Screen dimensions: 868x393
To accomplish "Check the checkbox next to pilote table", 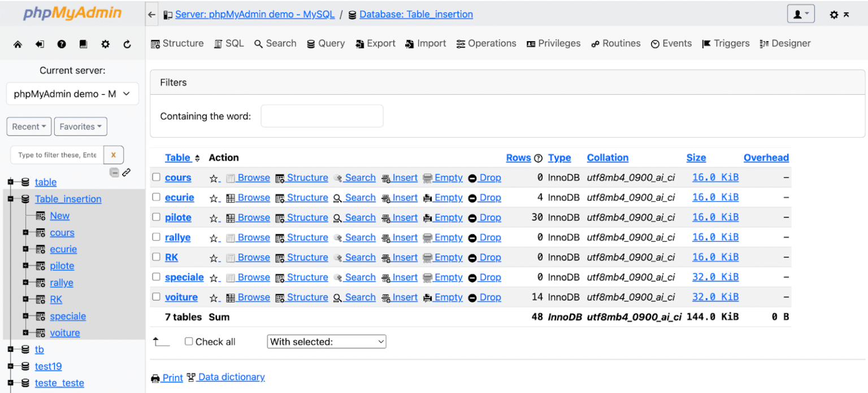I will click(x=157, y=217).
